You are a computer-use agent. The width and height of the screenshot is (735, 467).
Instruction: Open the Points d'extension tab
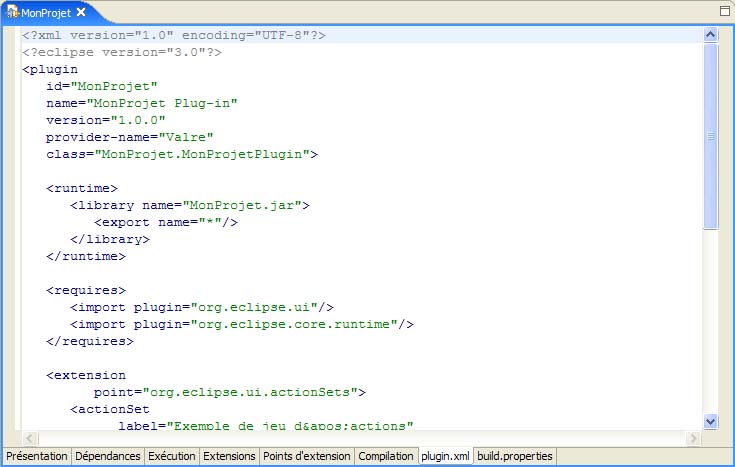click(x=307, y=456)
